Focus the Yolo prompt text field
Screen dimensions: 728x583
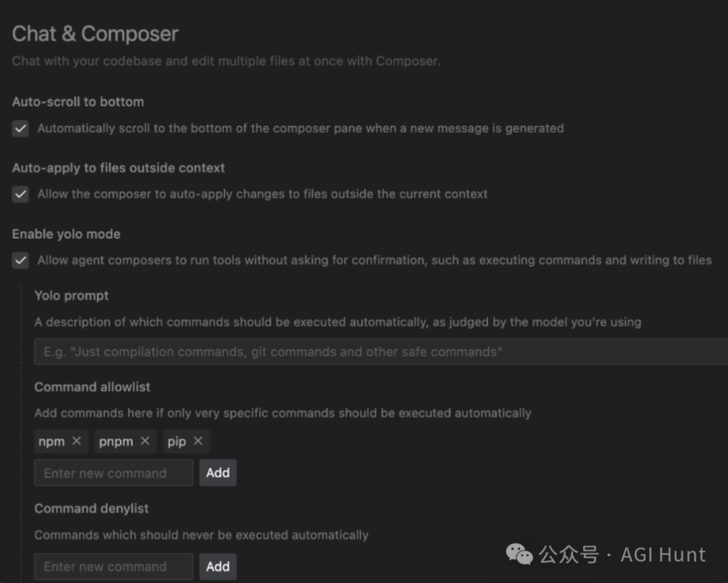(x=377, y=352)
